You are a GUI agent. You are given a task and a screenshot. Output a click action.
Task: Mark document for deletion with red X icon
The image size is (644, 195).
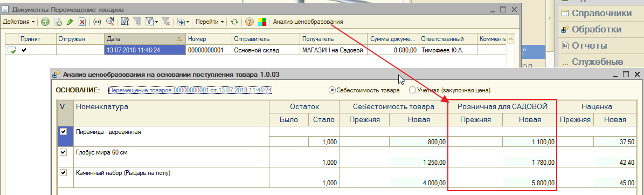tap(82, 22)
